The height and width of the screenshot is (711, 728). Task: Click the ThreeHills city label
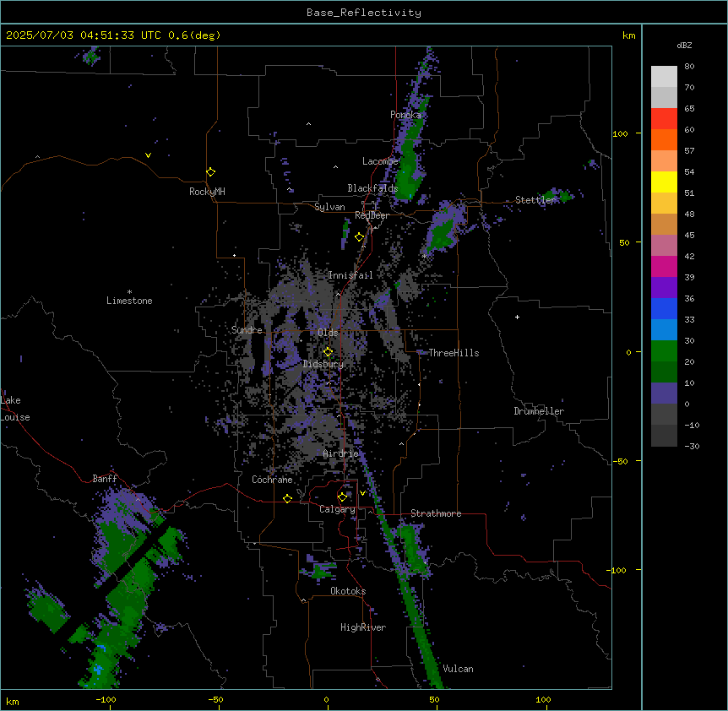[454, 353]
